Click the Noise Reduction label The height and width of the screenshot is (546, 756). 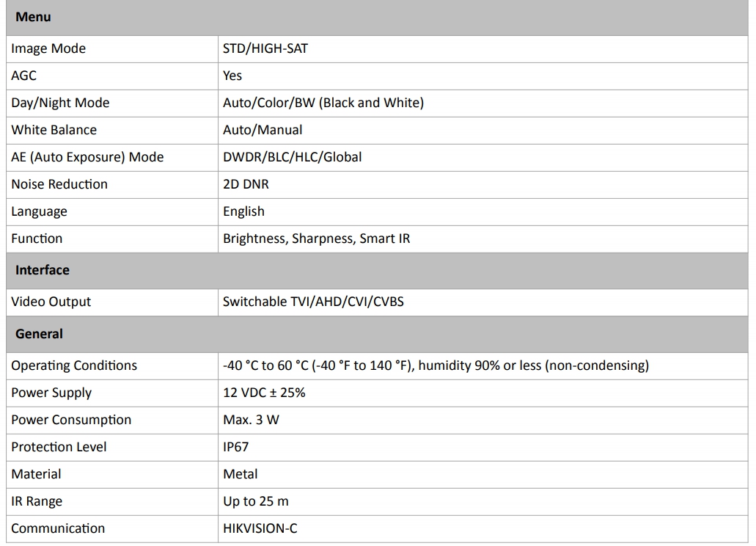pyautogui.click(x=59, y=184)
